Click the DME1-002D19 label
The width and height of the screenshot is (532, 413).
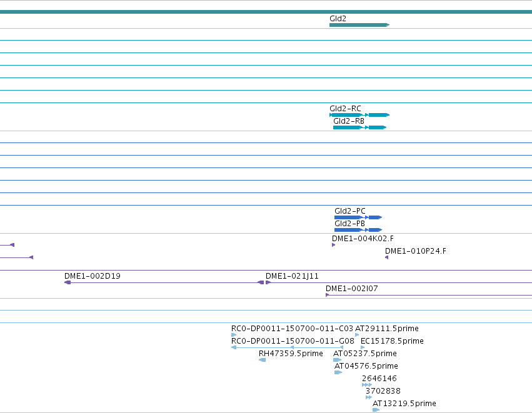[x=93, y=276]
